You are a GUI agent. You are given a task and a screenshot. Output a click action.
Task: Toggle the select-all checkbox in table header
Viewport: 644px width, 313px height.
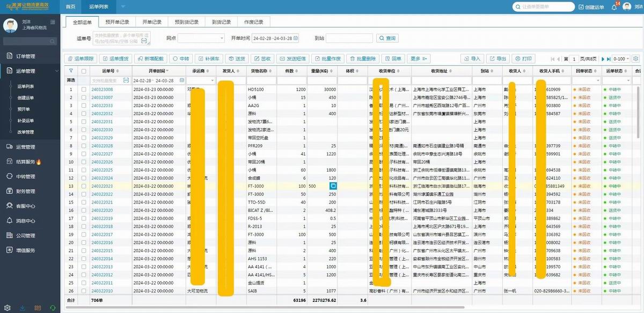84,71
